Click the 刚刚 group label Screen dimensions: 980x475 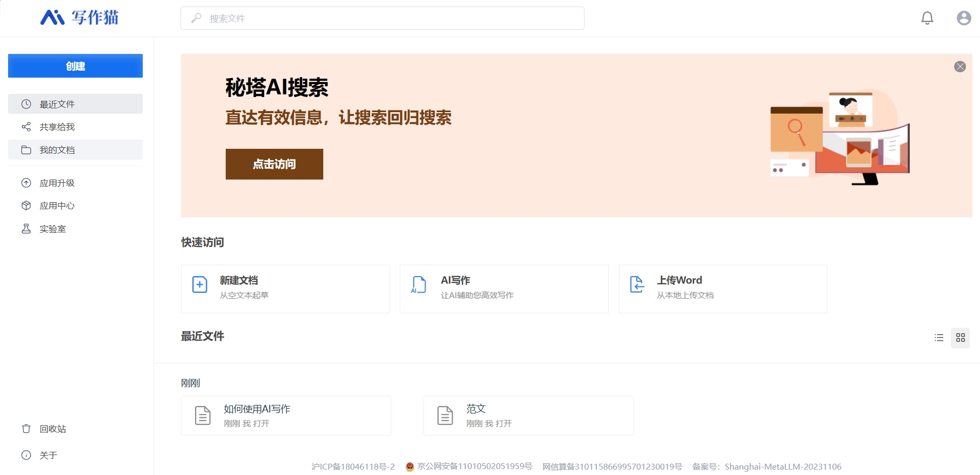click(x=191, y=383)
